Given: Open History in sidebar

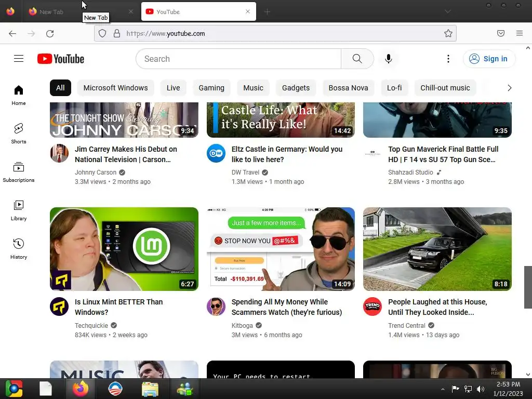Looking at the screenshot, I should pos(19,249).
